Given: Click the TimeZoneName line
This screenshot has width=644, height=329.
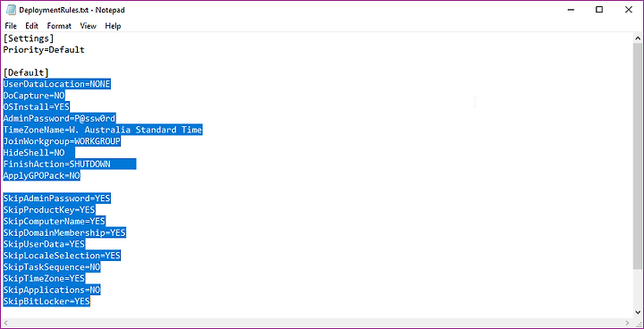Looking at the screenshot, I should click(x=103, y=131).
